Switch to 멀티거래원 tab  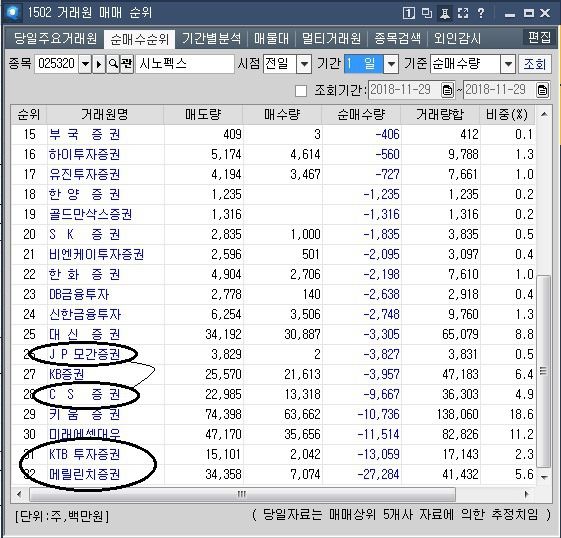tap(331, 39)
